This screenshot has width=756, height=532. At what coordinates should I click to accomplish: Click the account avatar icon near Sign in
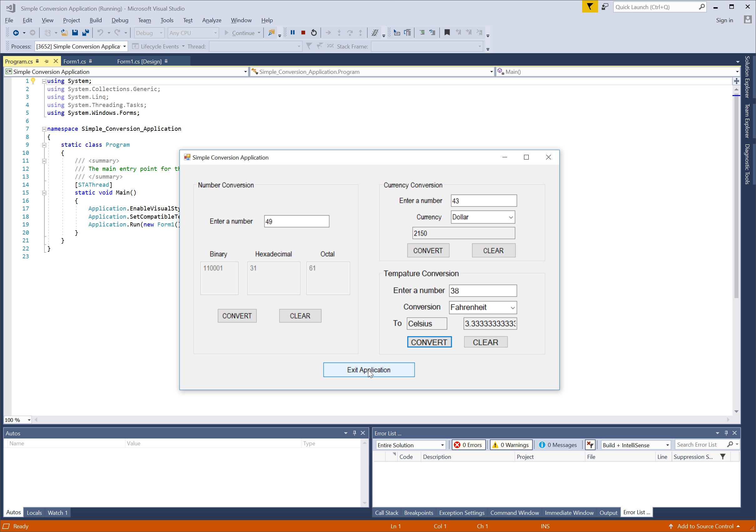[748, 20]
